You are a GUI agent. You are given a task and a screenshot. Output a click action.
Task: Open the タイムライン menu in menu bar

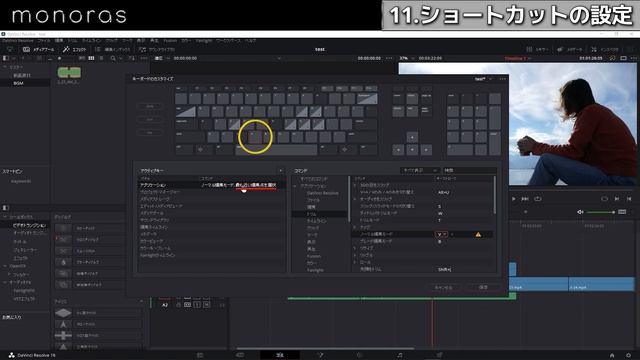tap(91, 41)
